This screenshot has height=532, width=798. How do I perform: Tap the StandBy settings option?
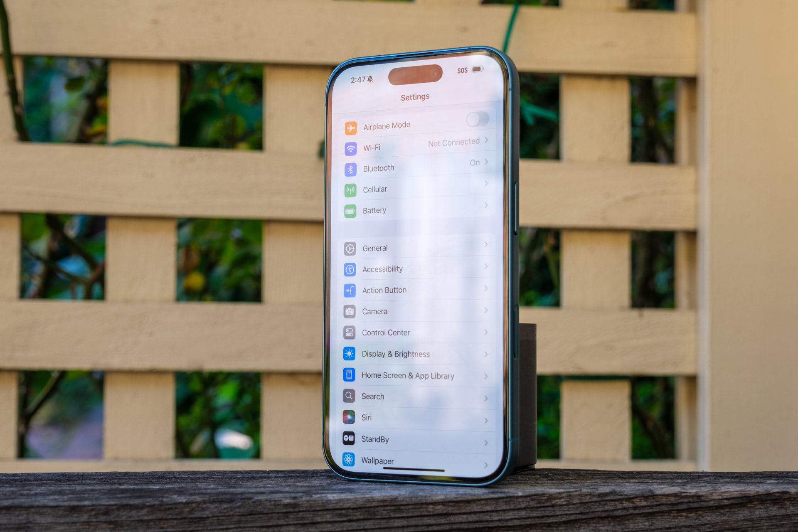416,439
